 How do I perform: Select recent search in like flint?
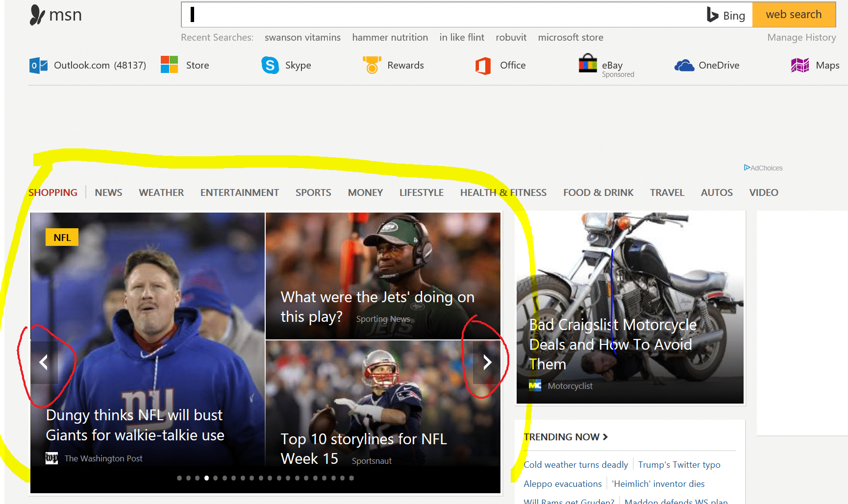click(x=462, y=37)
